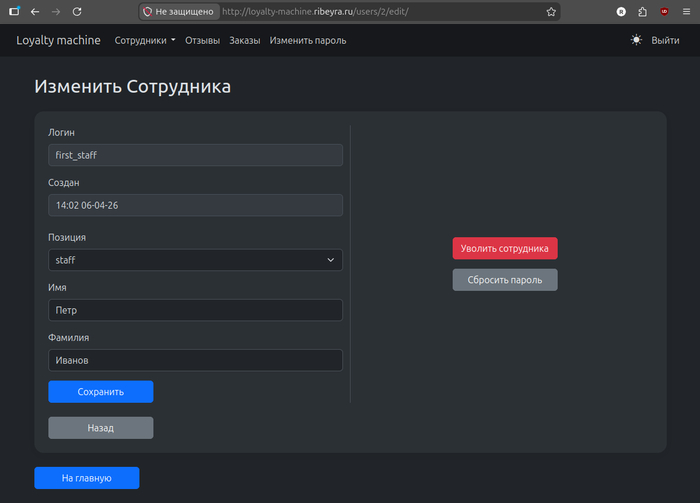Open the tab overview icon at top-left
The width and height of the screenshot is (700, 503).
click(14, 12)
